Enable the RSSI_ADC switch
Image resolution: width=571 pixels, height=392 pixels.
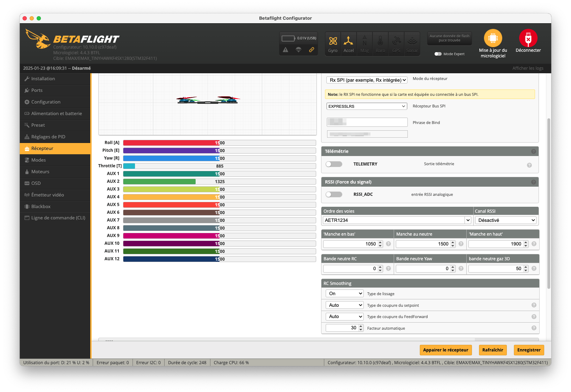[x=334, y=194]
